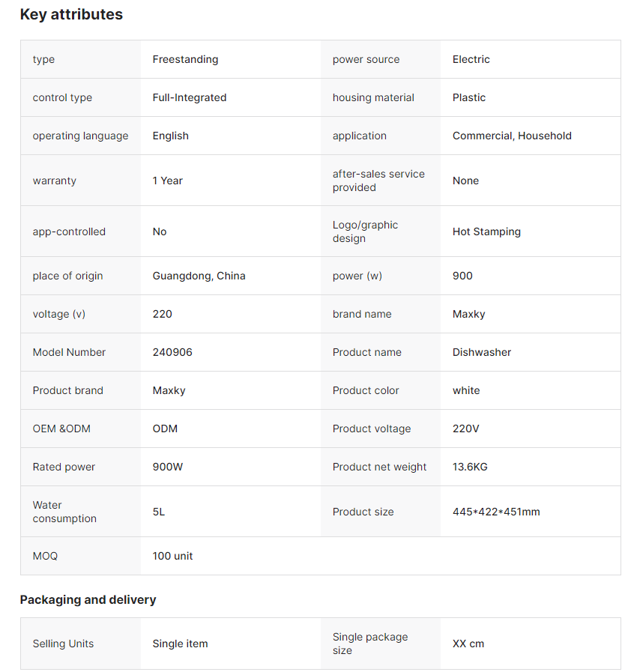Select the product size 445*422*451mm value
This screenshot has height=672, width=634.
coord(496,512)
